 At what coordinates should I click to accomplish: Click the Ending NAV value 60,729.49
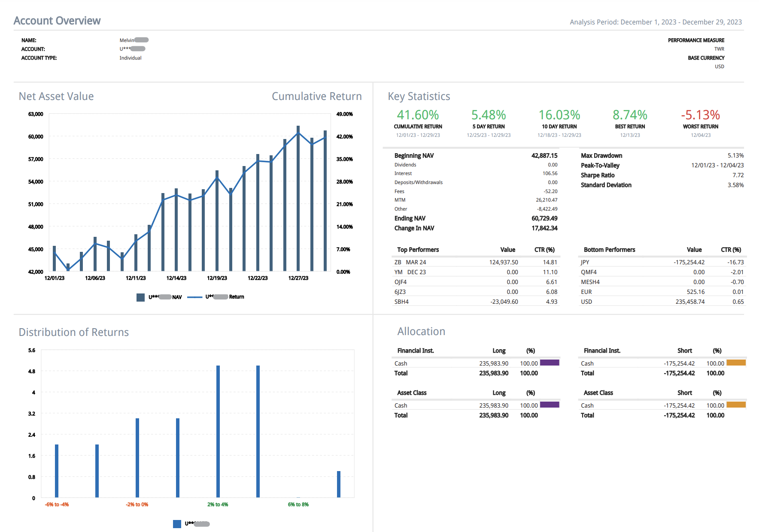click(x=544, y=218)
